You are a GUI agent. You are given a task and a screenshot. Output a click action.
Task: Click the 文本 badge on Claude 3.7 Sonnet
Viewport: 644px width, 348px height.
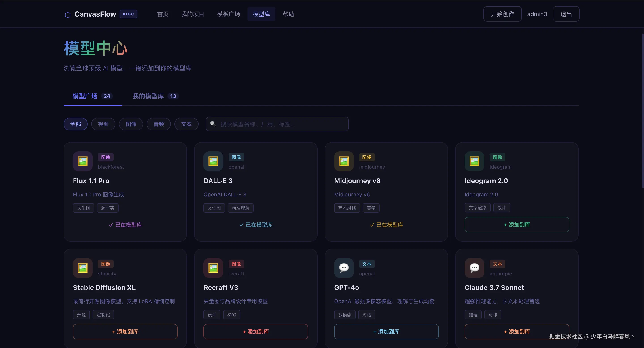pyautogui.click(x=498, y=264)
